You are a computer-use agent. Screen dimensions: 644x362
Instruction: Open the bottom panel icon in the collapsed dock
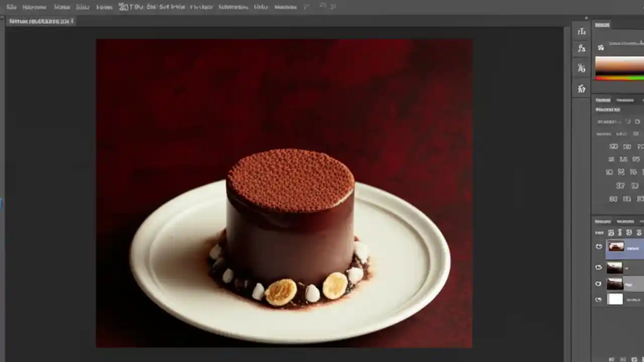(582, 89)
